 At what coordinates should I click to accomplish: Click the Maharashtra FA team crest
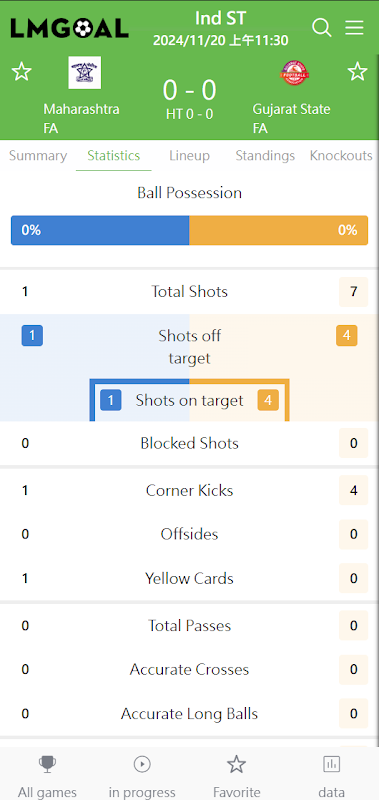pyautogui.click(x=85, y=72)
